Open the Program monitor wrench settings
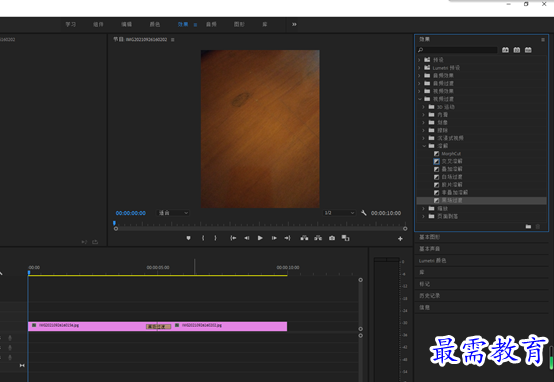Screen dimensions: 554x382 (x=364, y=213)
